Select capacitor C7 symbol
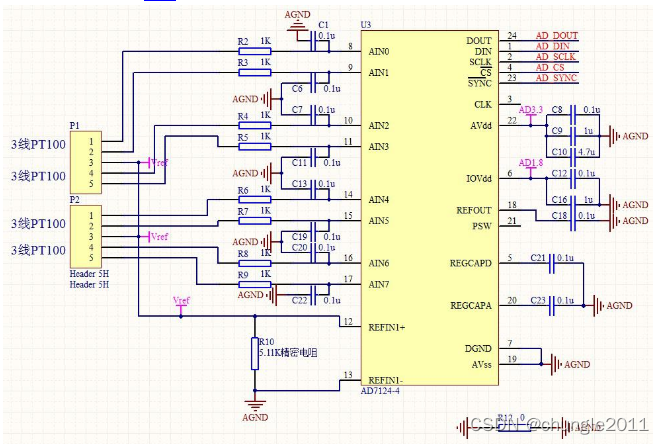Screen dimensions: 664x444 click(313, 115)
